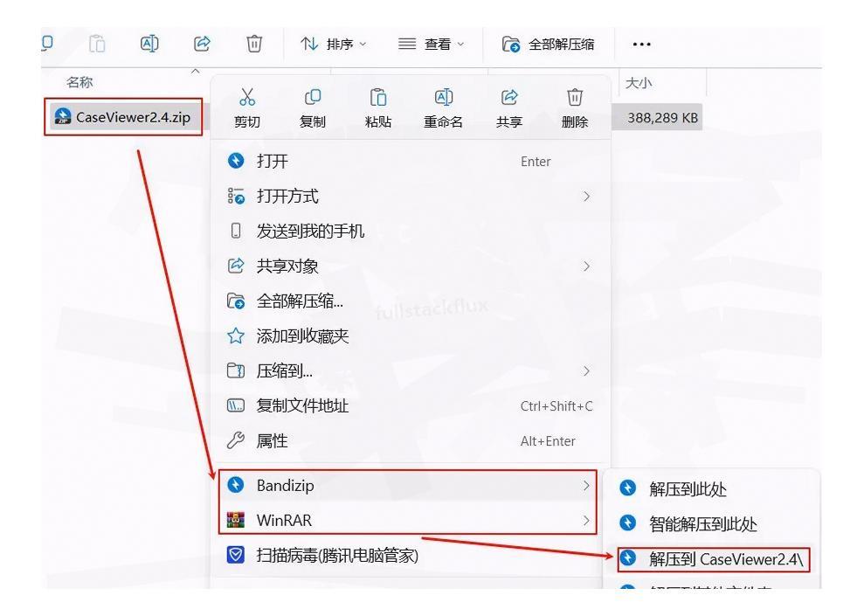Expand the 压缩到 submenu arrow
Image resolution: width=864 pixels, height=616 pixels.
click(587, 370)
